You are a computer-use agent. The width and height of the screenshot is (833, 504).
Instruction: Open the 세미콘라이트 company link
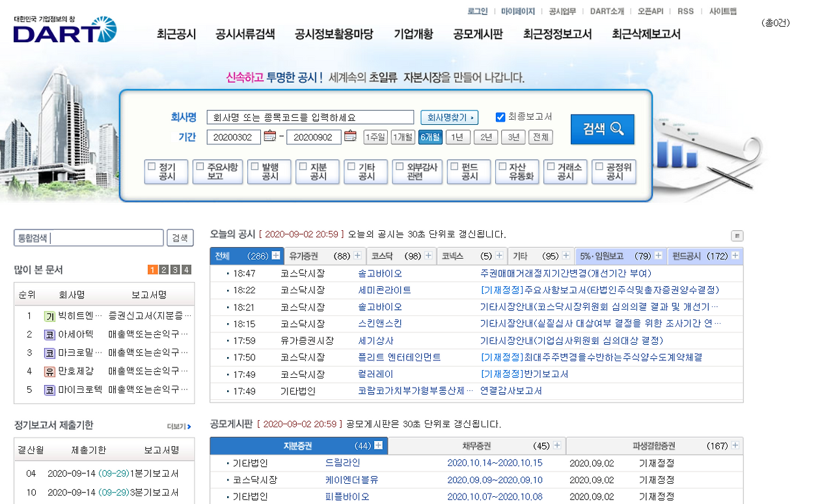tap(385, 290)
